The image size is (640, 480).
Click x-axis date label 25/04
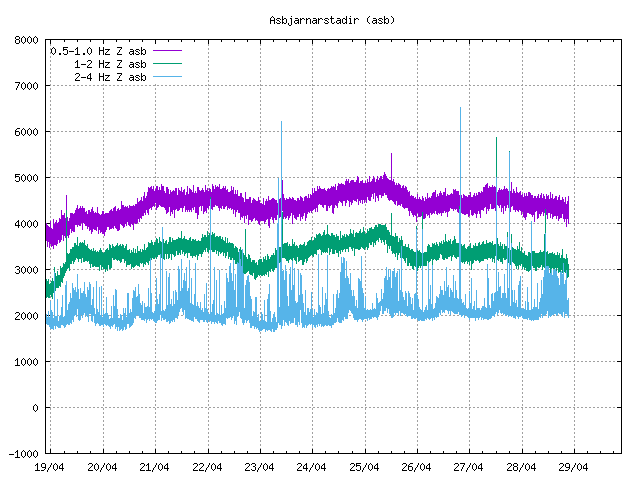coord(364,467)
